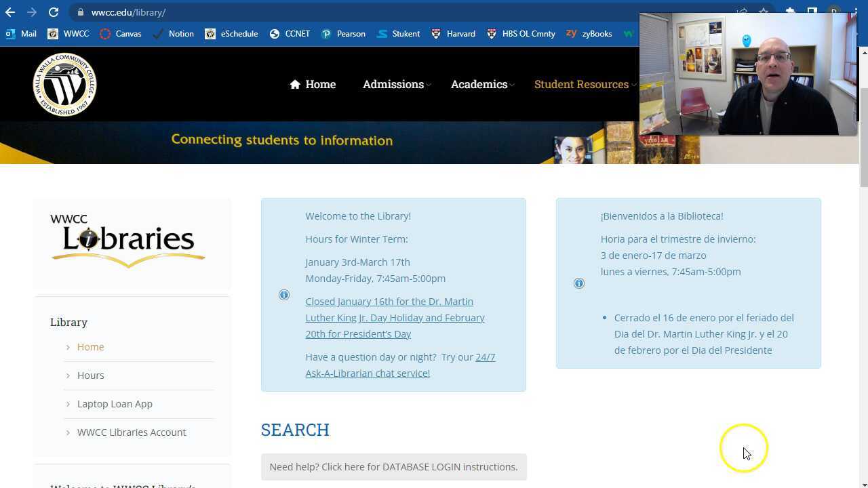
Task: Click the 'Hours for Winter Term:' text
Action: 357,239
